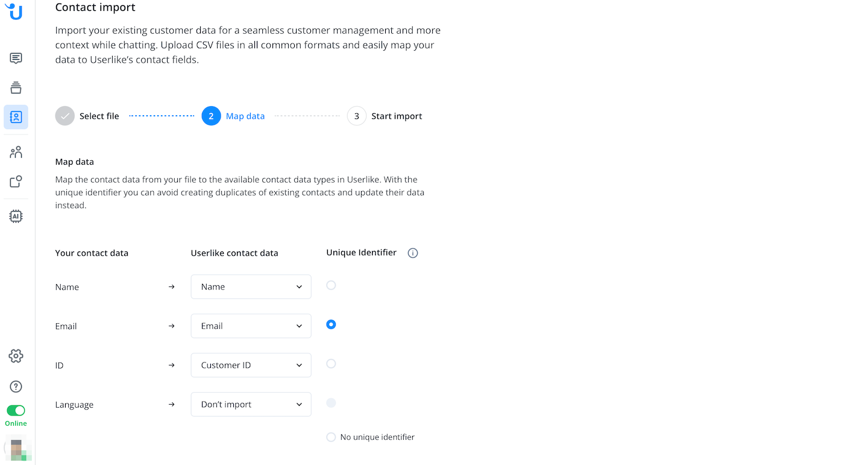Jump to Start import step
This screenshot has height=465, width=868.
[357, 116]
